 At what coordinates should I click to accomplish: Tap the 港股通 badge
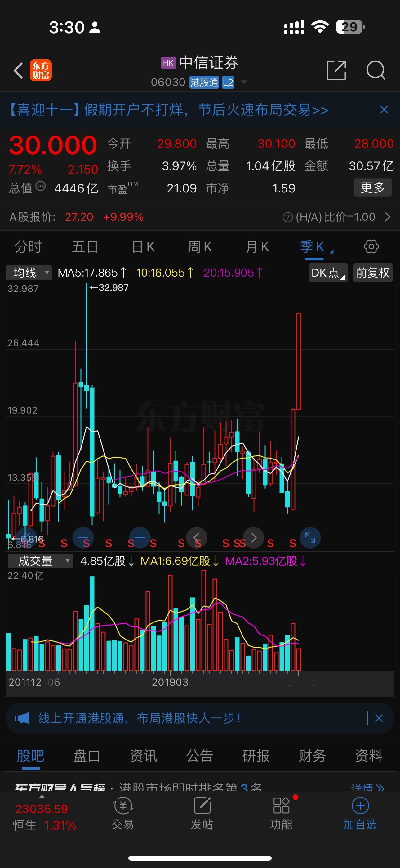[x=204, y=82]
